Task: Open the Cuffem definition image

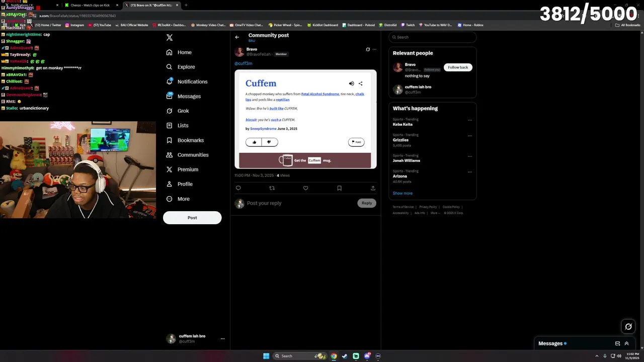Action: pos(305,119)
